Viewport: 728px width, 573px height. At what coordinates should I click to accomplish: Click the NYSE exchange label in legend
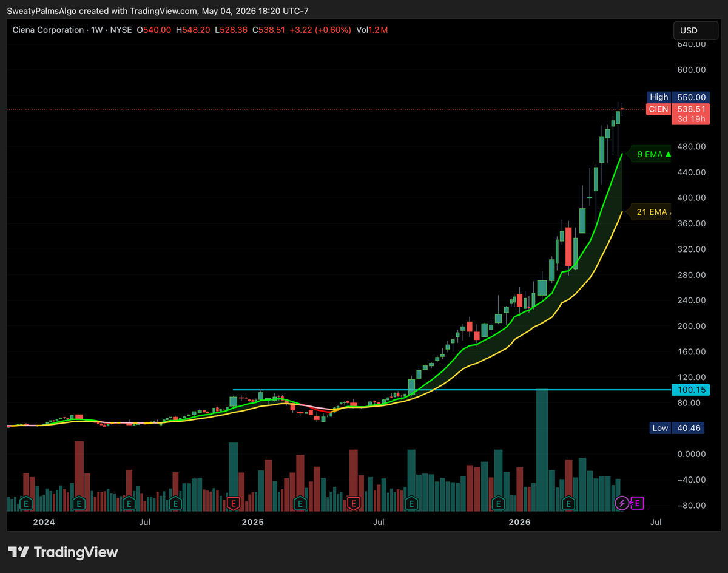pos(121,30)
